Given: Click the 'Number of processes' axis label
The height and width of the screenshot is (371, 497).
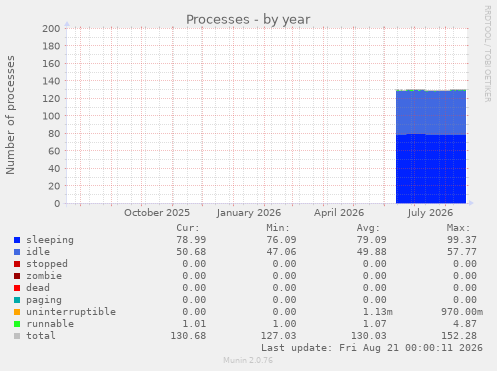Looking at the screenshot, I should click(11, 115).
